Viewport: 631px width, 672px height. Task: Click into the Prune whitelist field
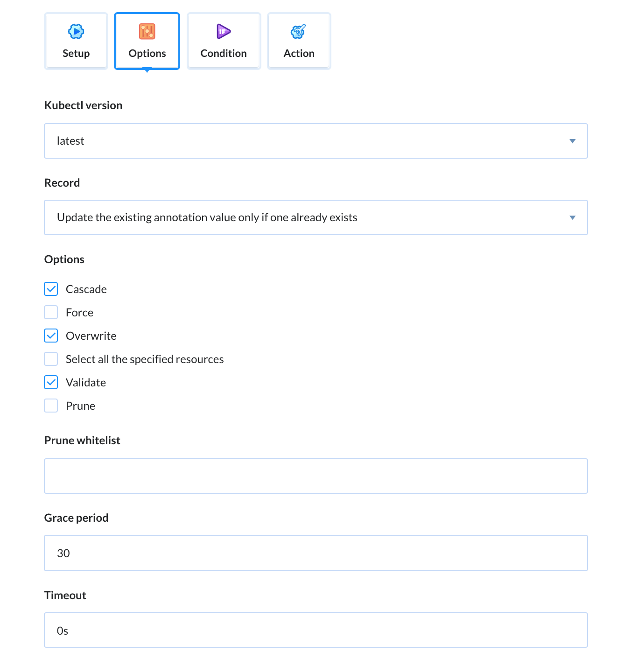point(316,476)
